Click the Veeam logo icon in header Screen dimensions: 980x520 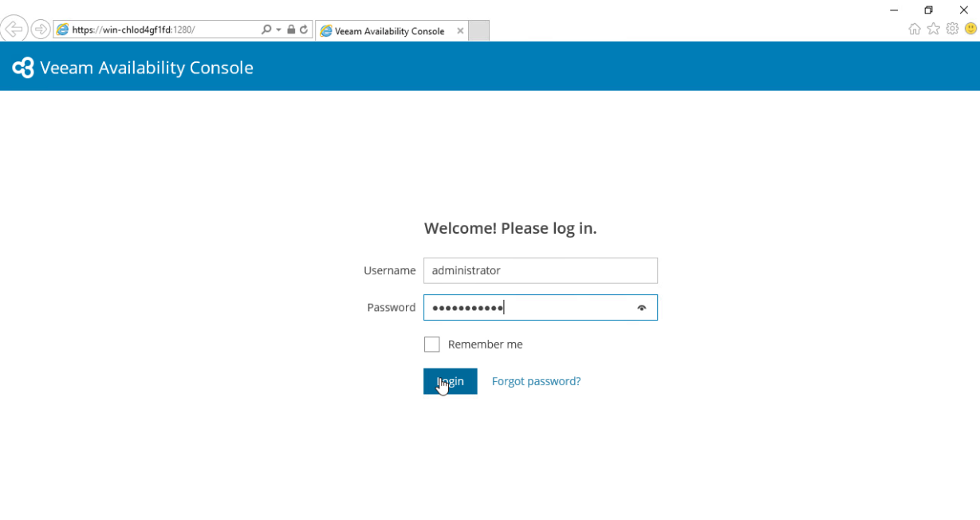tap(23, 68)
